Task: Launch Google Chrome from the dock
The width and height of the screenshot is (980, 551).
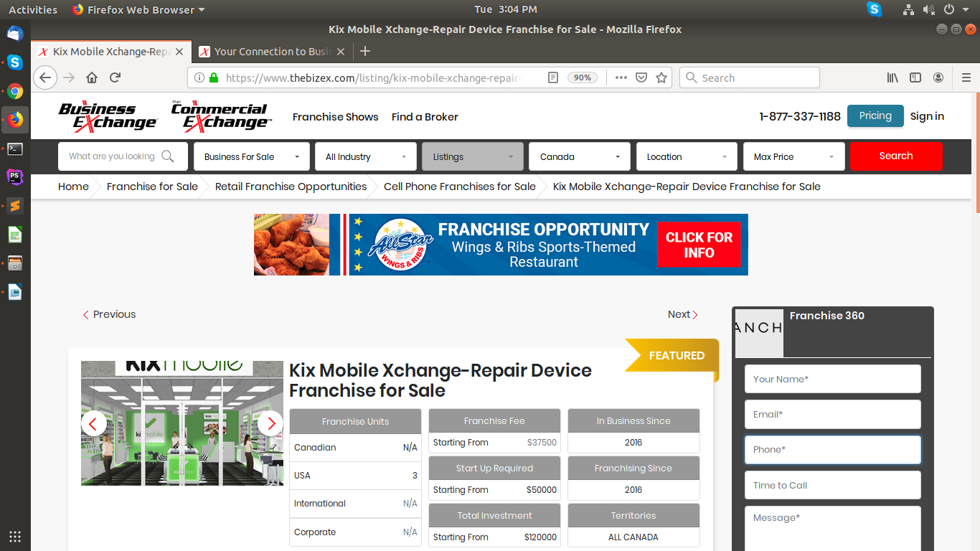Action: 15,91
